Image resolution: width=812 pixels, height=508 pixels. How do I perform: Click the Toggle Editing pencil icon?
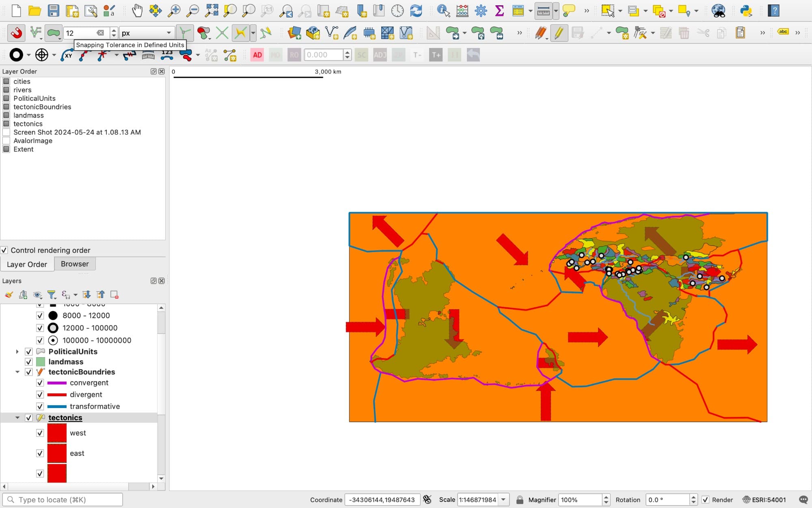(559, 33)
